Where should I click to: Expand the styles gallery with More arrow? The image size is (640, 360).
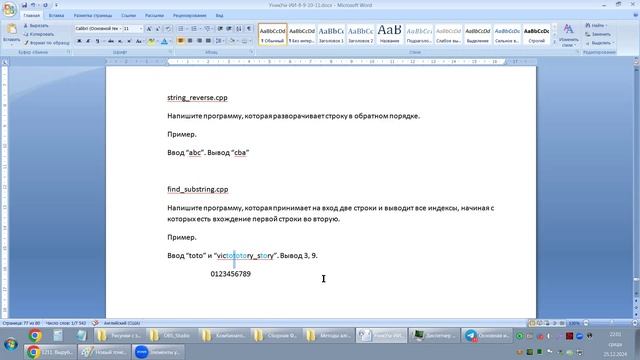(x=554, y=42)
